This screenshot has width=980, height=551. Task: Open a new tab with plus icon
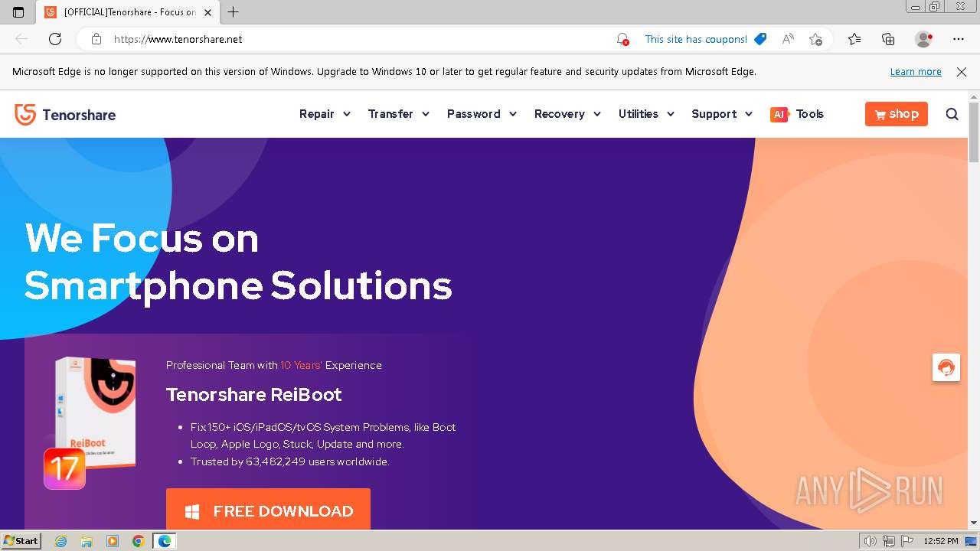click(x=234, y=12)
